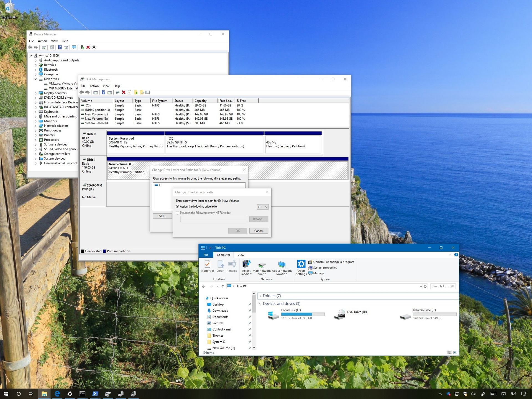Select the Disable device toolbar icon

94,47
